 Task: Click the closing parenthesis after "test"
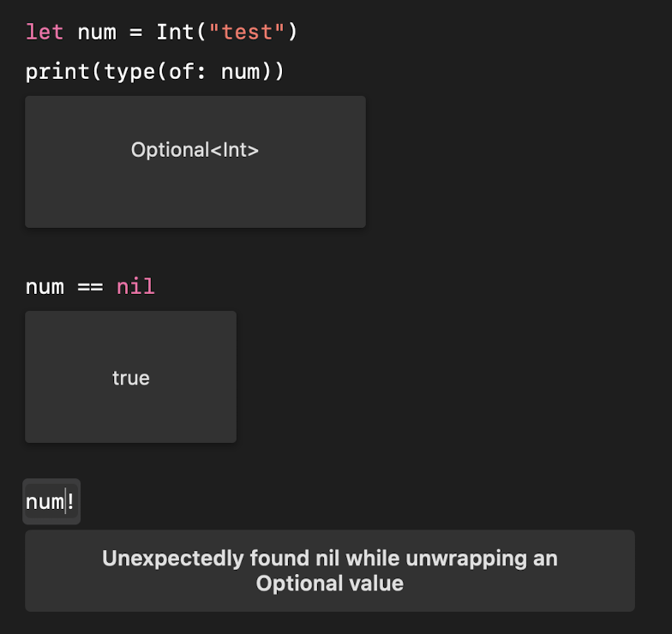292,33
